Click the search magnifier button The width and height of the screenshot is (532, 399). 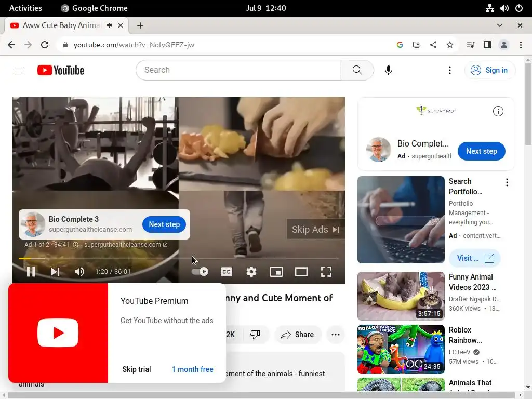click(357, 70)
